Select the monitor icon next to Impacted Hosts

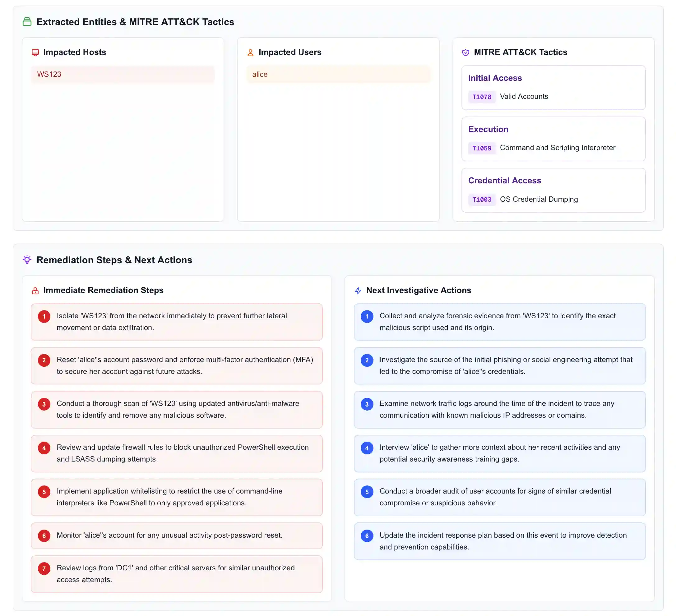(x=35, y=52)
